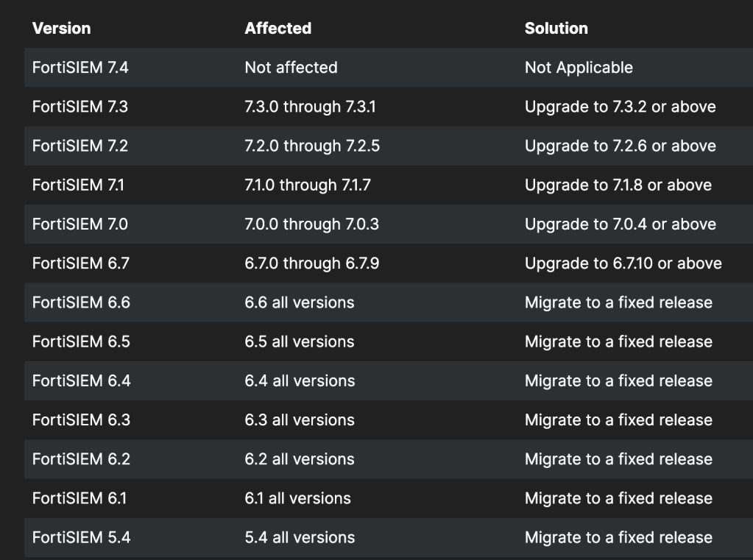The width and height of the screenshot is (753, 560).
Task: Select the '7.2.0 through 7.2.5' cell
Action: 312,146
